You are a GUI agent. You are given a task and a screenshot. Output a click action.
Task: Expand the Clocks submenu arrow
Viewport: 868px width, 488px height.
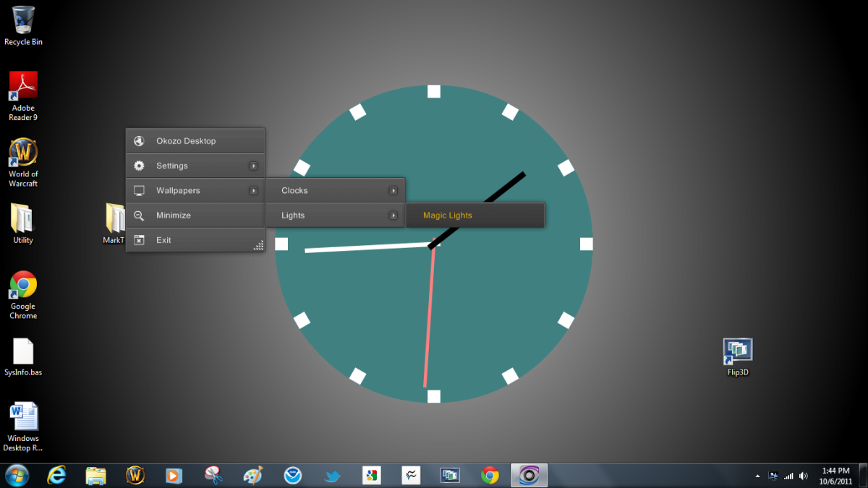point(393,191)
